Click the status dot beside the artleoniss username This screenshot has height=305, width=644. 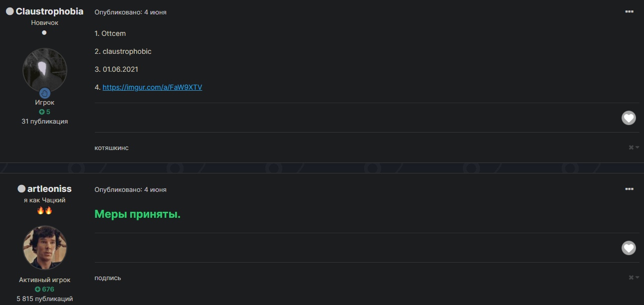point(21,189)
